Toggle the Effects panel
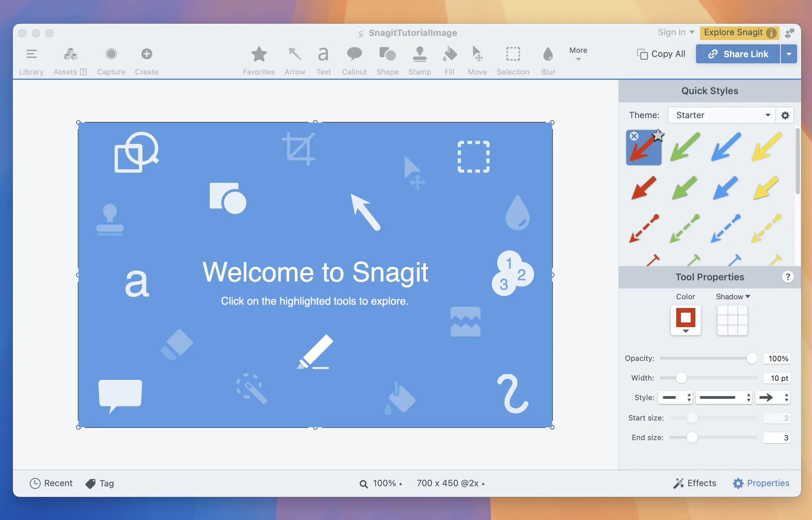The width and height of the screenshot is (812, 520). (695, 483)
